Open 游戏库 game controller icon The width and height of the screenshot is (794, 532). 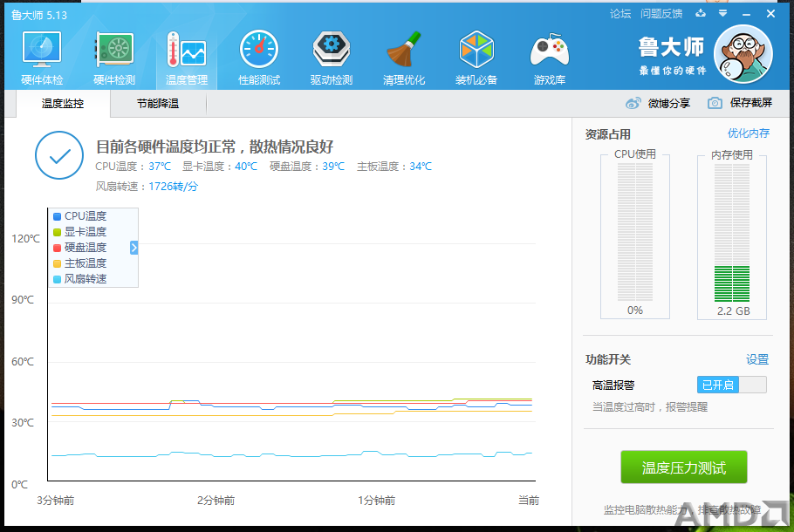tap(550, 50)
